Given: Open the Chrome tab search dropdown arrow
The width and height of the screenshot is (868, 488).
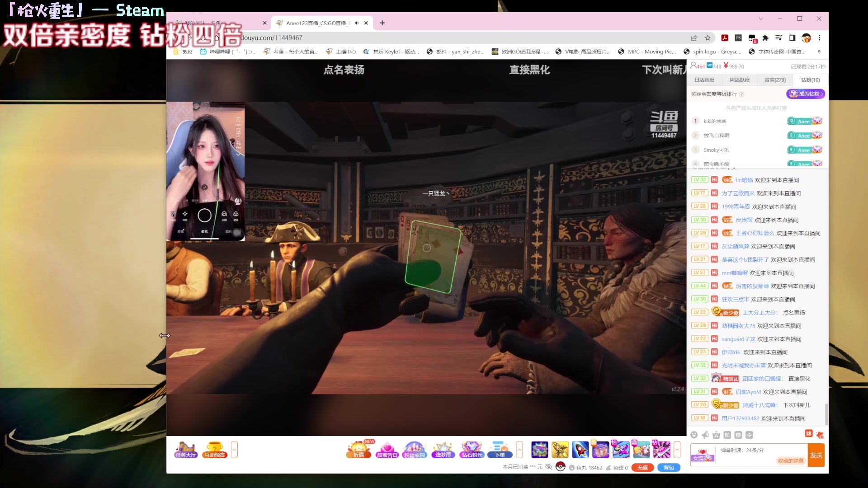Looking at the screenshot, I should (761, 19).
